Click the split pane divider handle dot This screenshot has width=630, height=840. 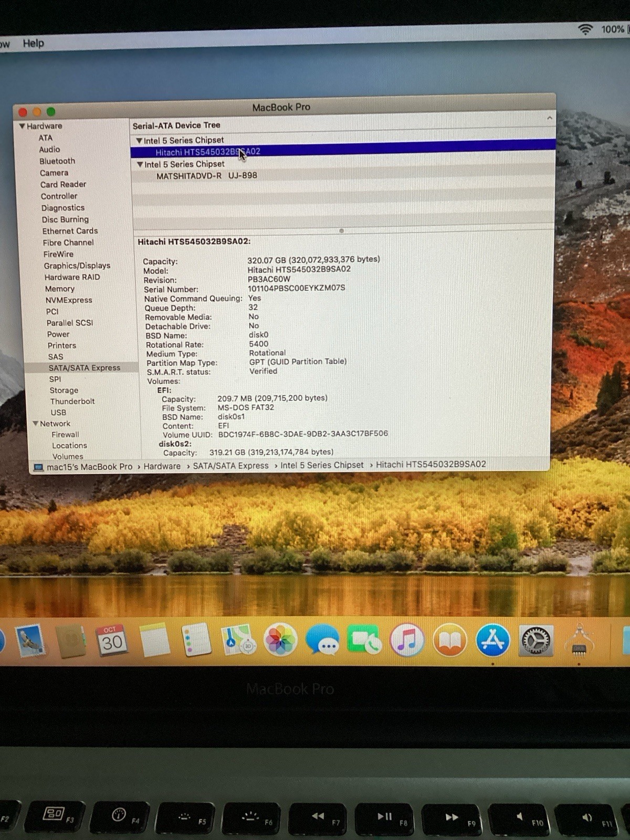[341, 230]
